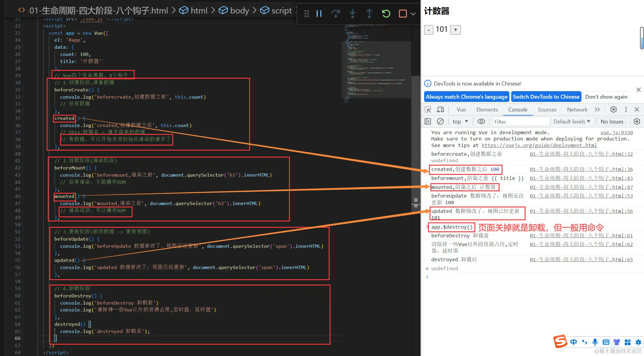
Task: Click the body breadcrumb item
Action: 234,10
